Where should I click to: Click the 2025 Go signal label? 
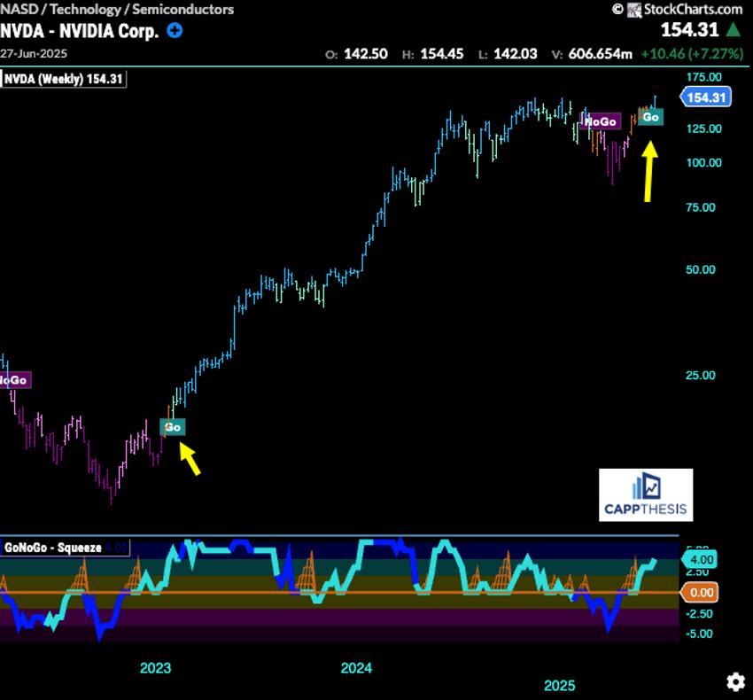coord(651,117)
